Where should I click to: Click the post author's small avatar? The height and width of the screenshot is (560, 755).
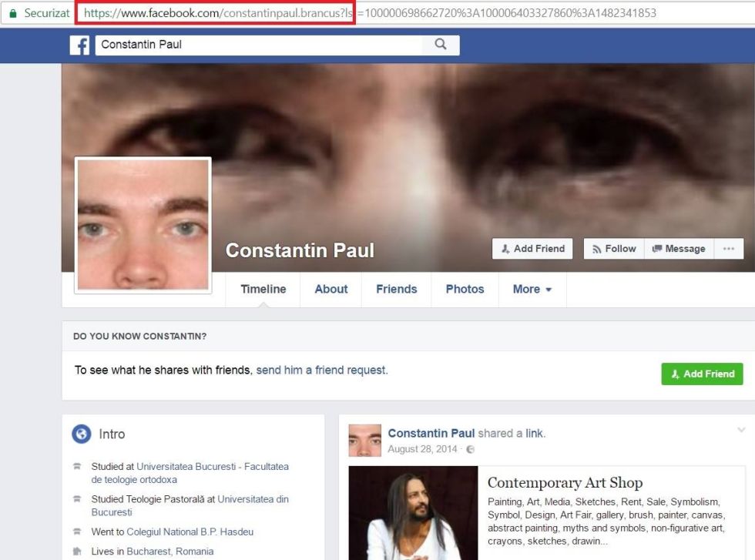365,440
